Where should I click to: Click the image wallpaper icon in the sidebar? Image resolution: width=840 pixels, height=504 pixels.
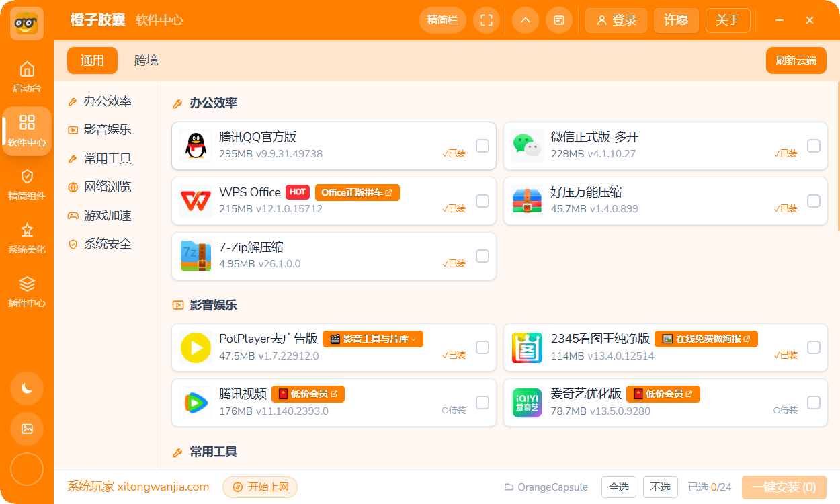27,429
